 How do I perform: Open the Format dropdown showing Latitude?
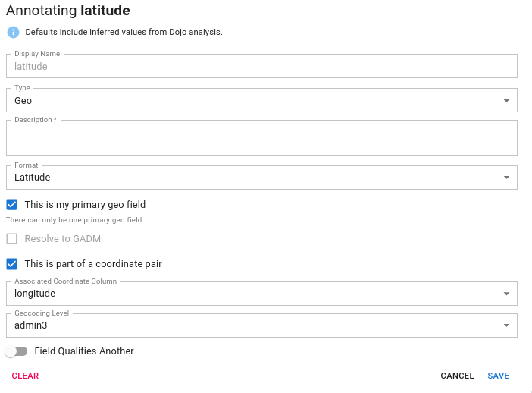261,178
